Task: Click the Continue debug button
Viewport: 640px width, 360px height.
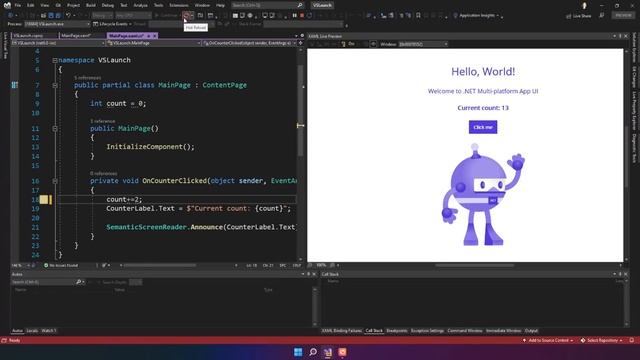Action: tap(166, 16)
